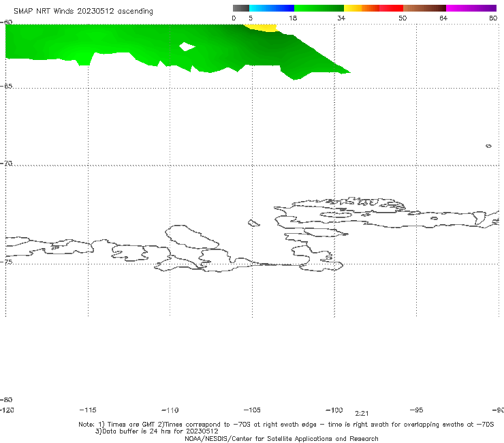
Task: Click the latitude label '-75'
Action: 6,262
